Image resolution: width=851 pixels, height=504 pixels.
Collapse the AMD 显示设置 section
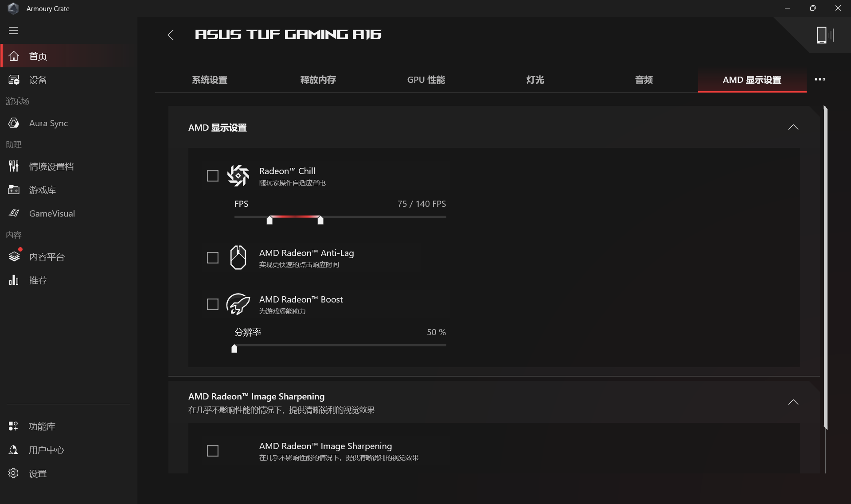793,128
